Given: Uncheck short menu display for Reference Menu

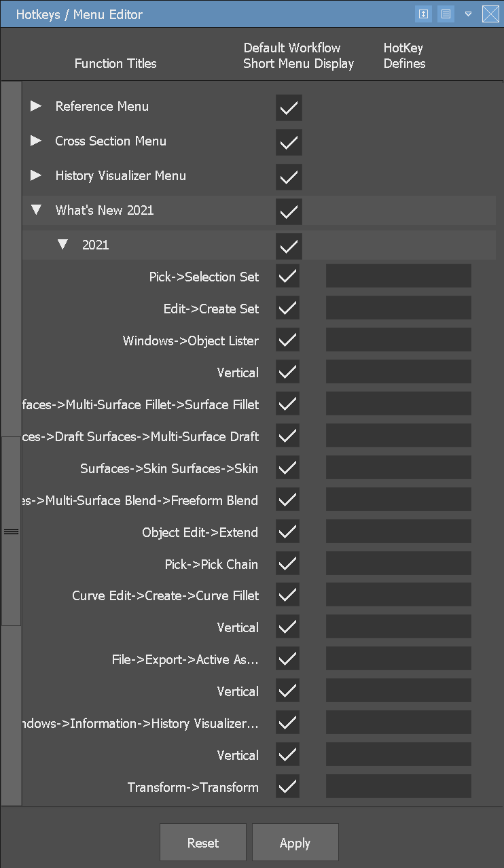Looking at the screenshot, I should 289,108.
